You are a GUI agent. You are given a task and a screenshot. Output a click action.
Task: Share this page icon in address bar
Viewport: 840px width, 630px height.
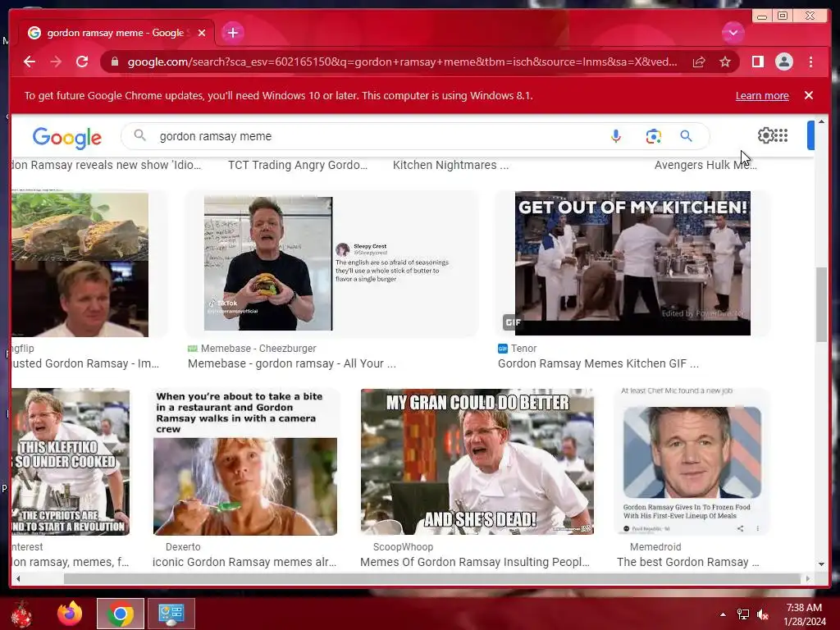click(699, 62)
